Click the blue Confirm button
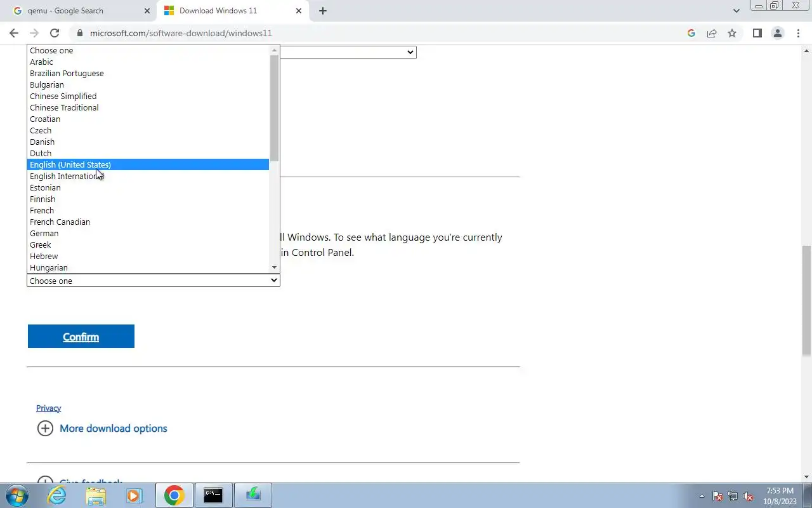Screen dimensions: 812x508 click(x=81, y=337)
